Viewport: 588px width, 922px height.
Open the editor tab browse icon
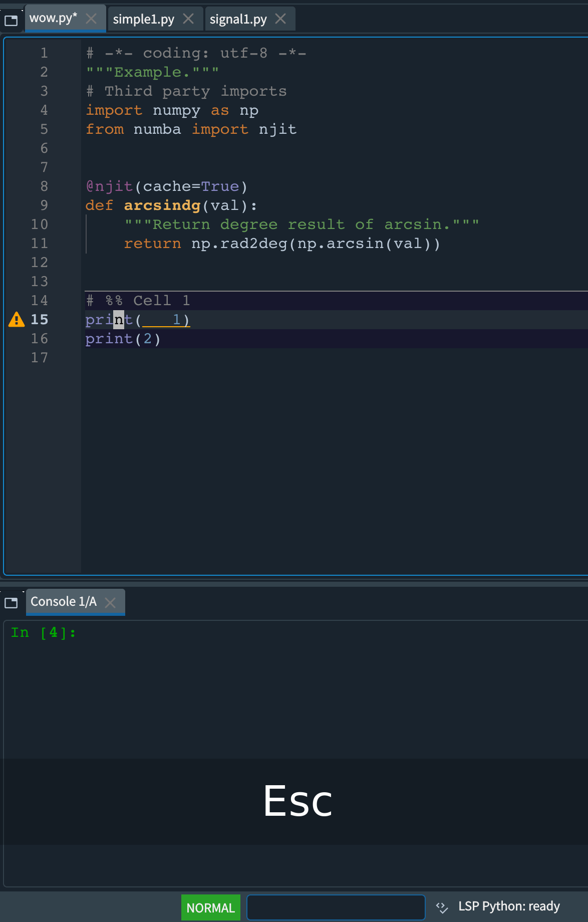[11, 21]
